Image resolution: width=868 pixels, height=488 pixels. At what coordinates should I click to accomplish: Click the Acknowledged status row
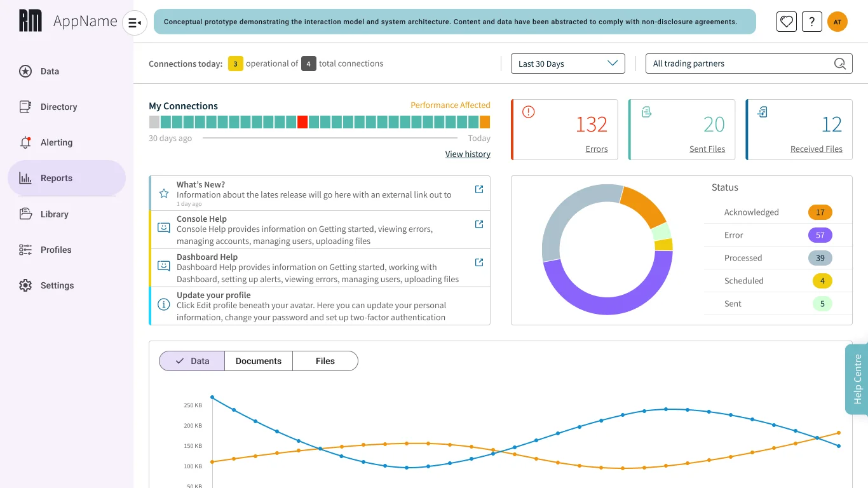(x=778, y=212)
